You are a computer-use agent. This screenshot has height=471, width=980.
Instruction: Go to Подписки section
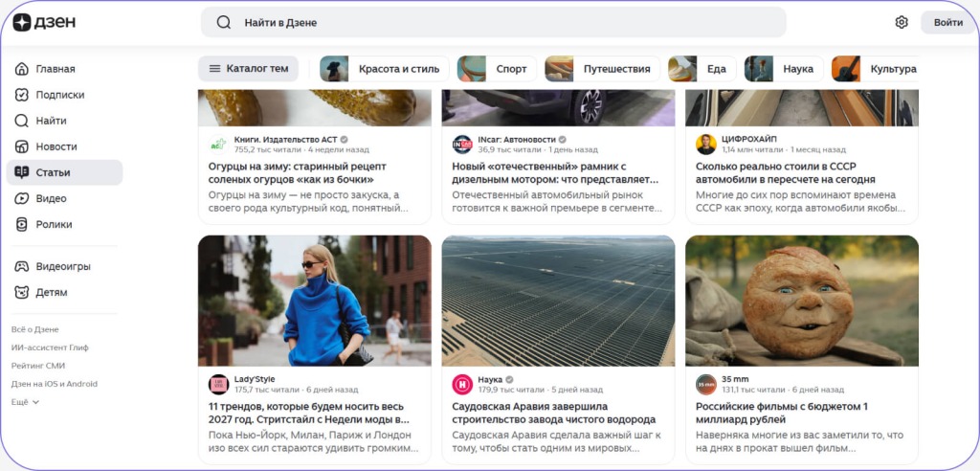coord(64,95)
